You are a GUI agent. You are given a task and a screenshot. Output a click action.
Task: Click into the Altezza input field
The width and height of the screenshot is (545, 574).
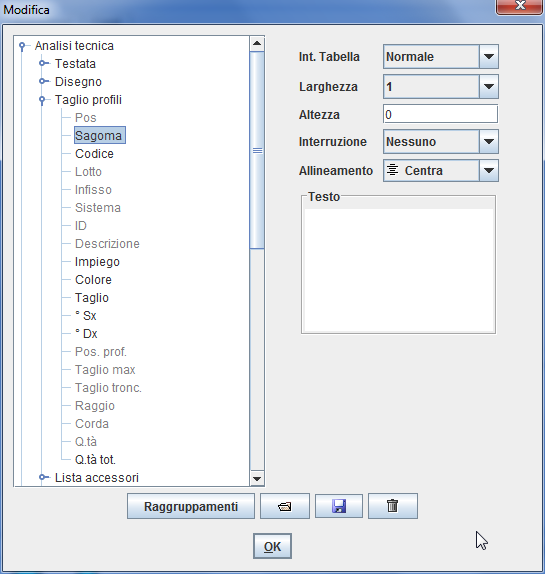click(440, 114)
